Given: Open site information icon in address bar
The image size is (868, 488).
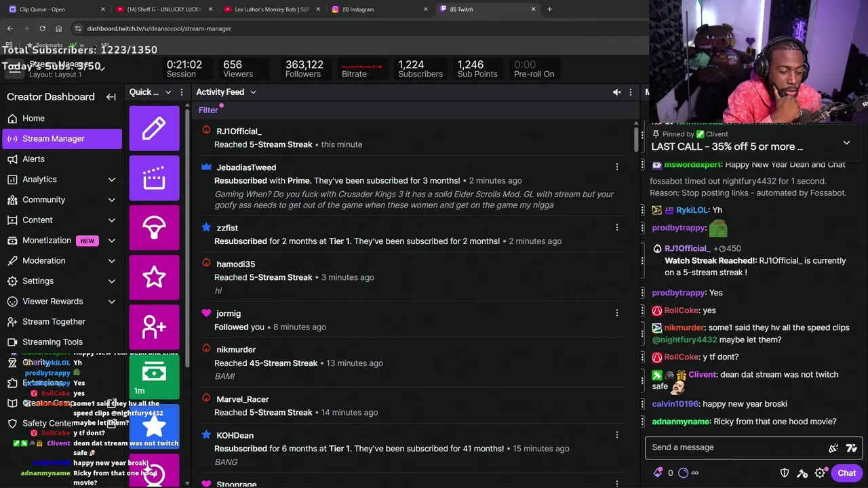Looking at the screenshot, I should [x=79, y=28].
